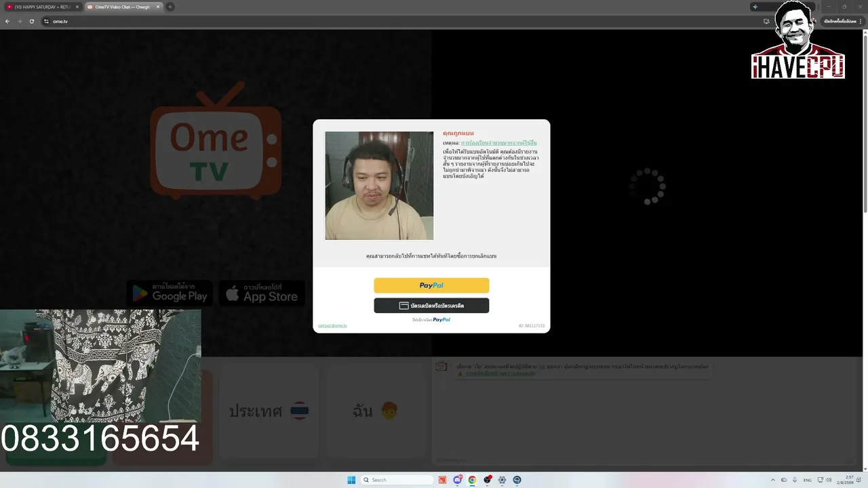Open the country selector with Thai flag
Screen dimensions: 868x488
click(x=269, y=411)
